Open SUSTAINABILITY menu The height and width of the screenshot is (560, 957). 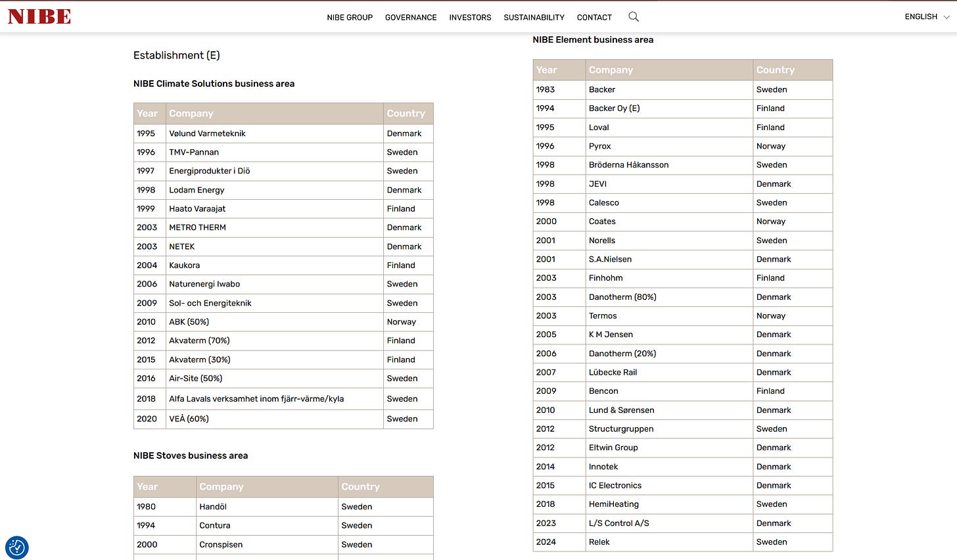534,17
